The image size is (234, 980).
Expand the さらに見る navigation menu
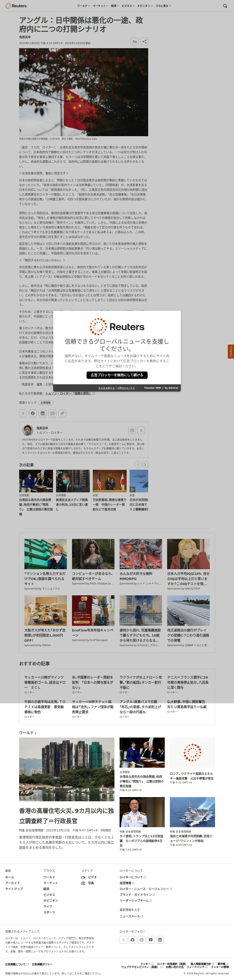[x=163, y=6]
